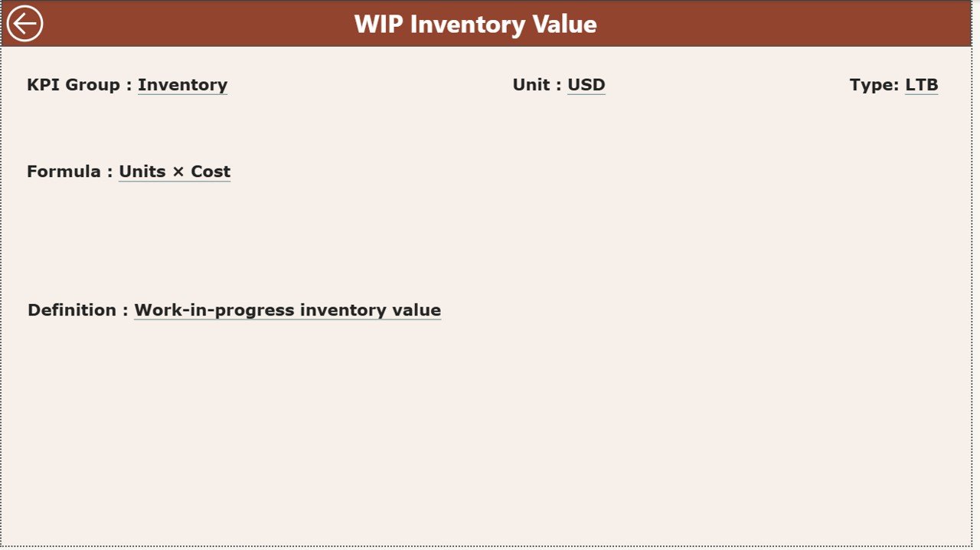Select the underlined USD unit value

click(x=586, y=85)
